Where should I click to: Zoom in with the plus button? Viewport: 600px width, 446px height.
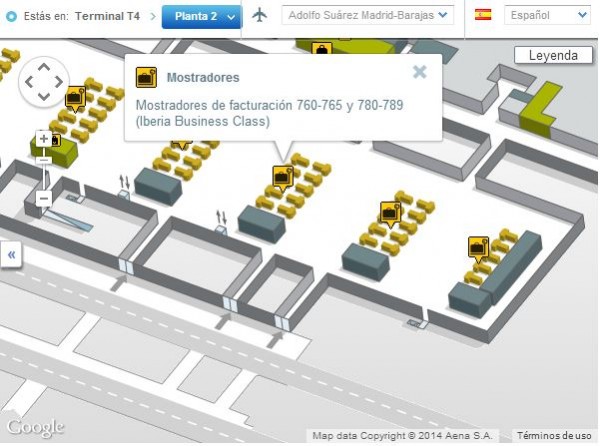[x=44, y=138]
